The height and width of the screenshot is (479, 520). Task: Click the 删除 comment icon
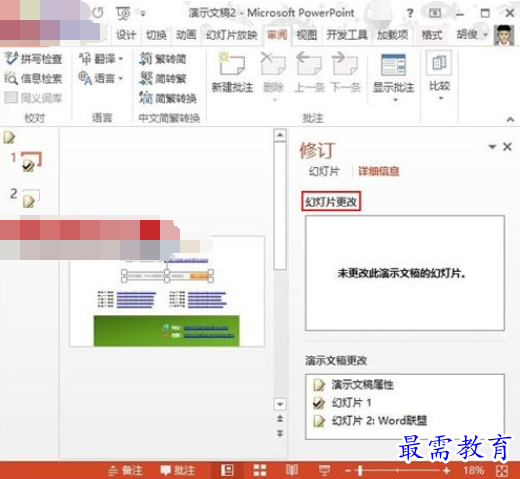point(273,63)
